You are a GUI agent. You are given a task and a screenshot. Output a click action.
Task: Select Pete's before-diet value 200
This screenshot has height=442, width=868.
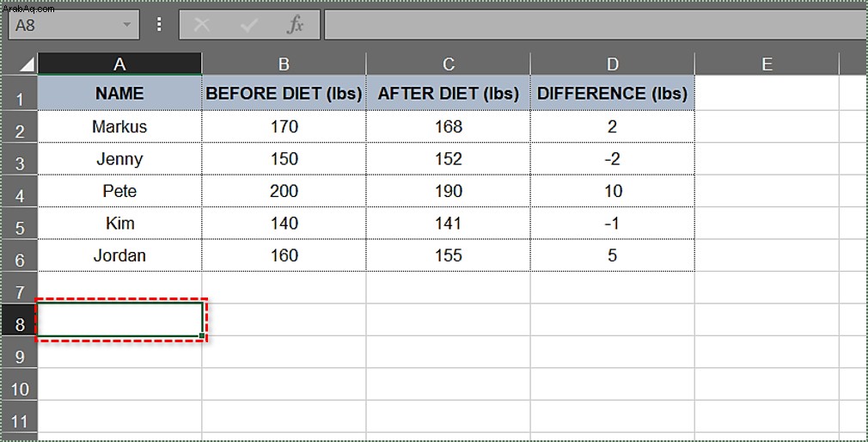(284, 191)
